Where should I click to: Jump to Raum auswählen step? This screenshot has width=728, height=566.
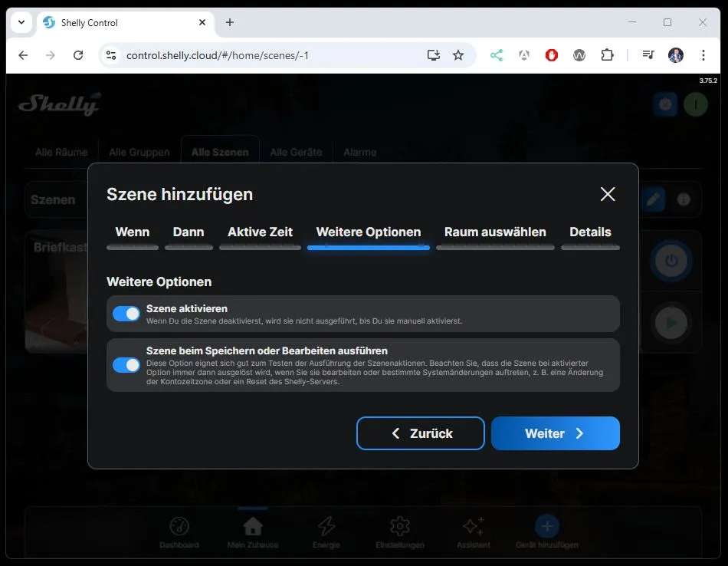click(x=495, y=232)
